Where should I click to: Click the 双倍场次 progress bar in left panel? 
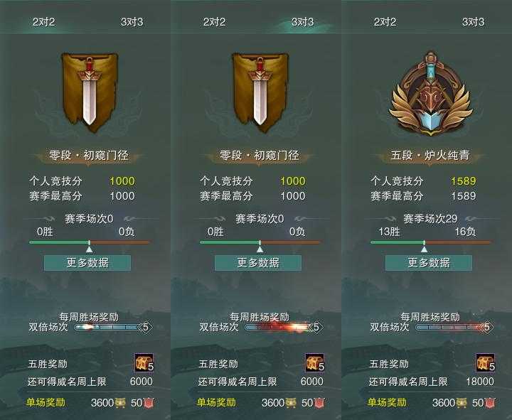tap(110, 327)
